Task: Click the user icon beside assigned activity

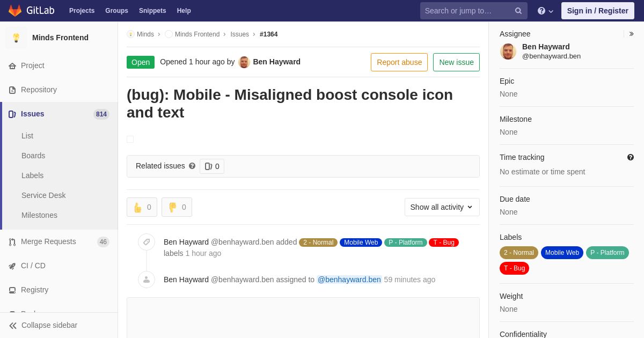Action: pyautogui.click(x=147, y=280)
